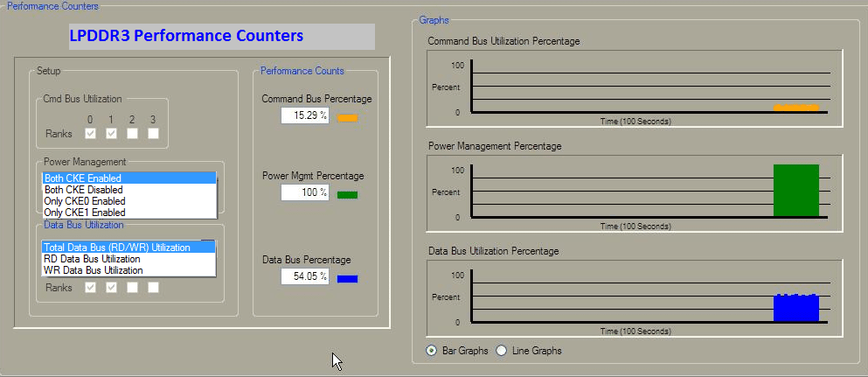Click the Command Bus Percentage value field

pos(305,116)
